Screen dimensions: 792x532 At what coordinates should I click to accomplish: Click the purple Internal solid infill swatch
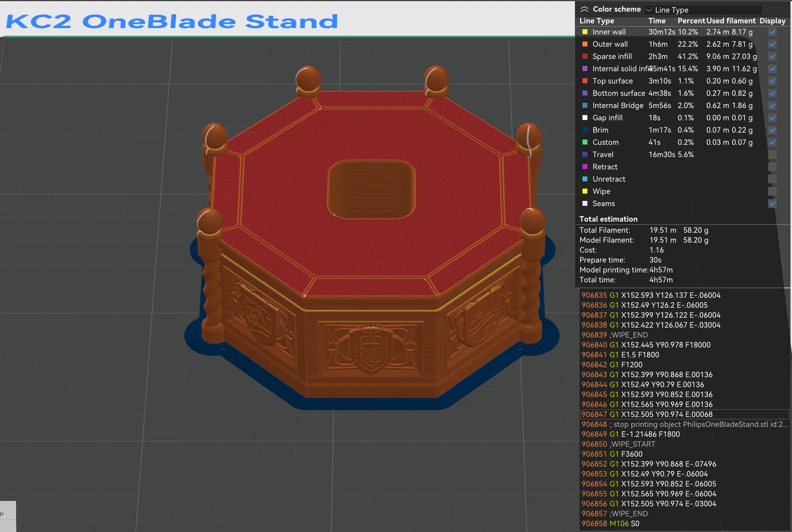tap(585, 69)
